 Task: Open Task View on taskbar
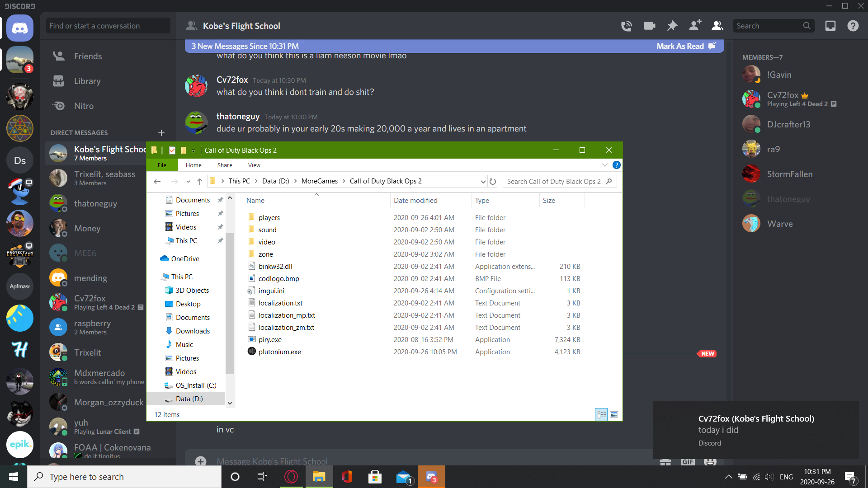pos(262,477)
